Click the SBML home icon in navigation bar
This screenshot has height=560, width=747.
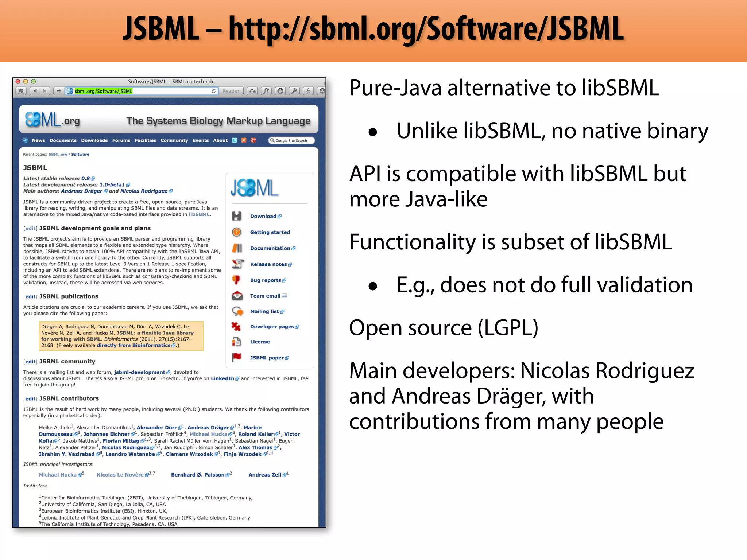[x=25, y=140]
